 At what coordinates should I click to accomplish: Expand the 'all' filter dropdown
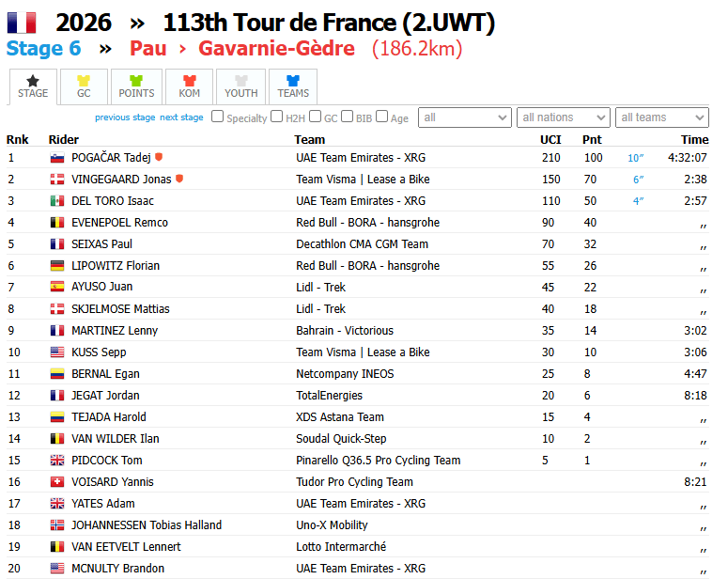[x=465, y=117]
